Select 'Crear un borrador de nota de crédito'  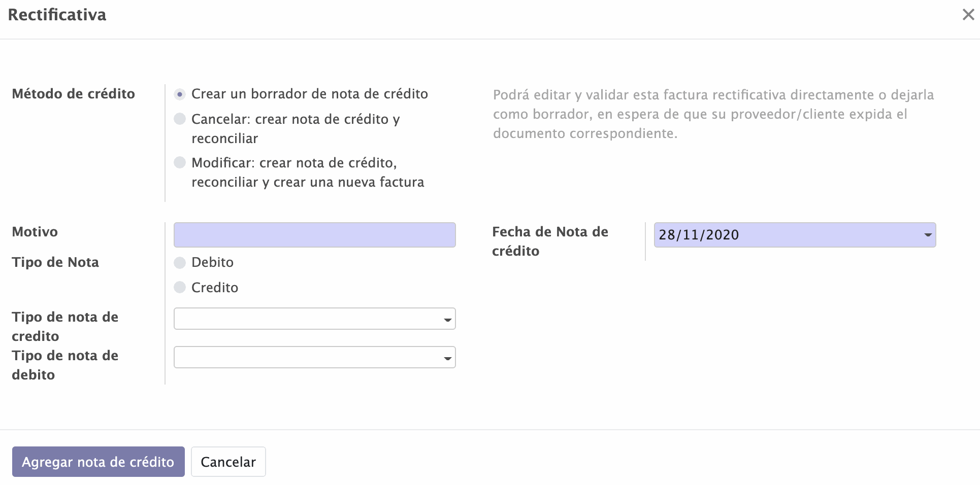[180, 94]
